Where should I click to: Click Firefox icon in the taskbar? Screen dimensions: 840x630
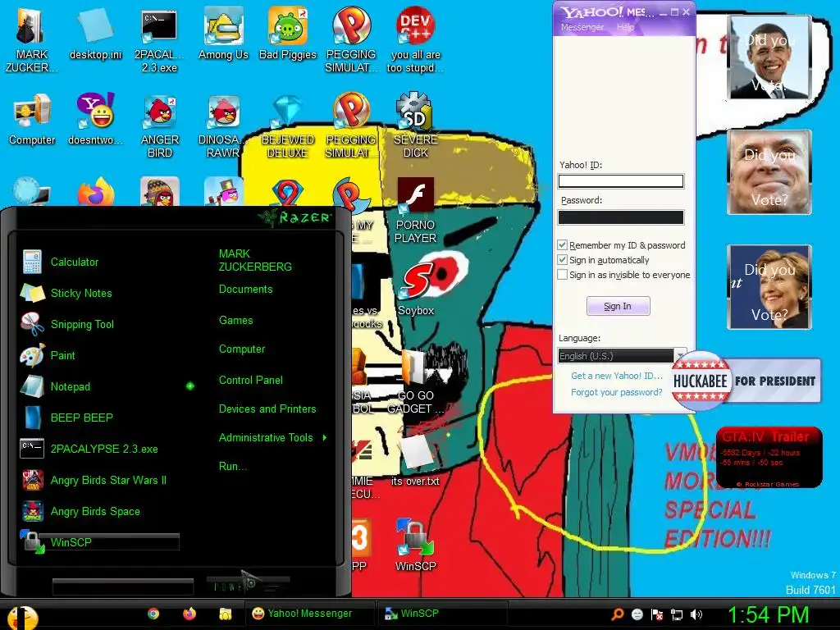point(189,614)
